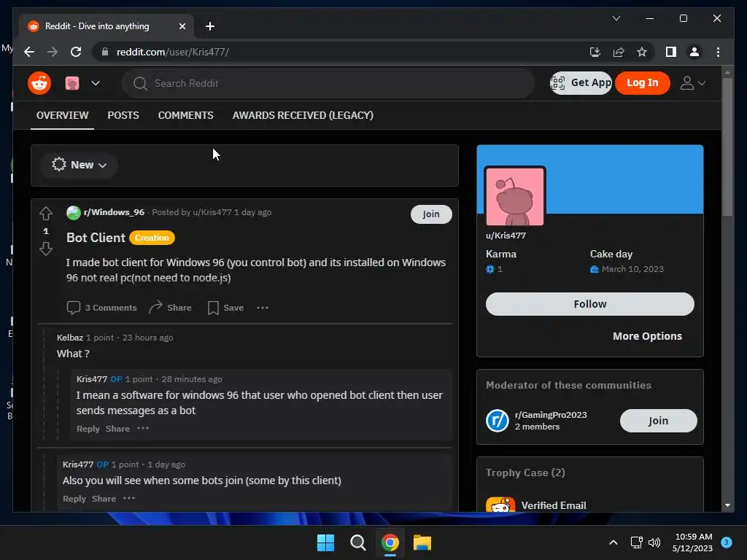This screenshot has width=747, height=560.
Task: Click the browser forward arrow
Action: (x=53, y=52)
